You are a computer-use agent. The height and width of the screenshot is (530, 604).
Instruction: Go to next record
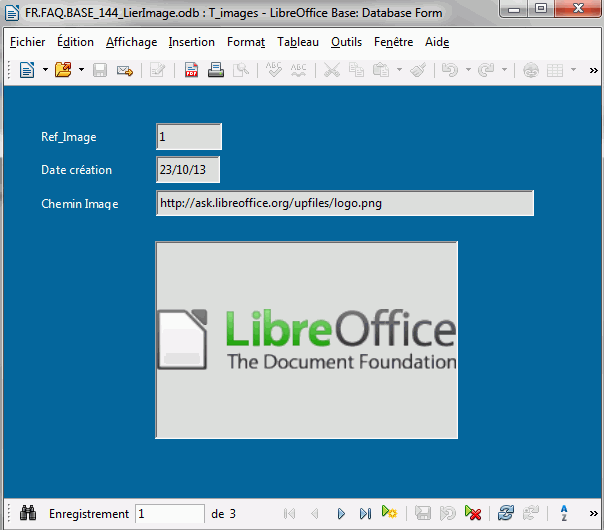coord(341,513)
